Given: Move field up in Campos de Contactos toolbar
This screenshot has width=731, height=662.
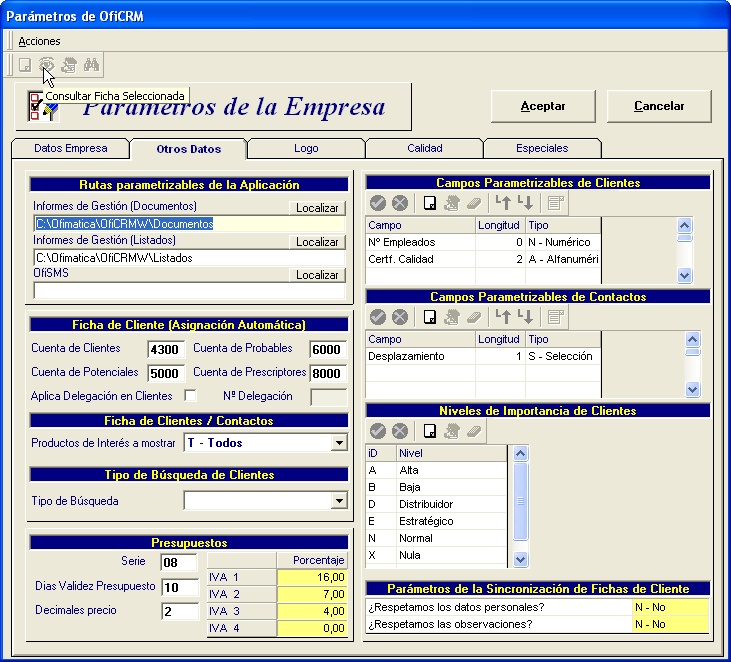Looking at the screenshot, I should [503, 317].
